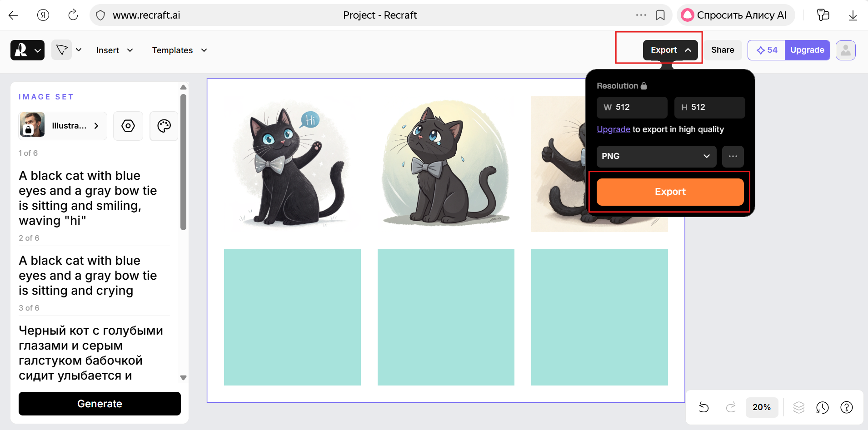
Task: Open the Templates menu
Action: pyautogui.click(x=180, y=50)
